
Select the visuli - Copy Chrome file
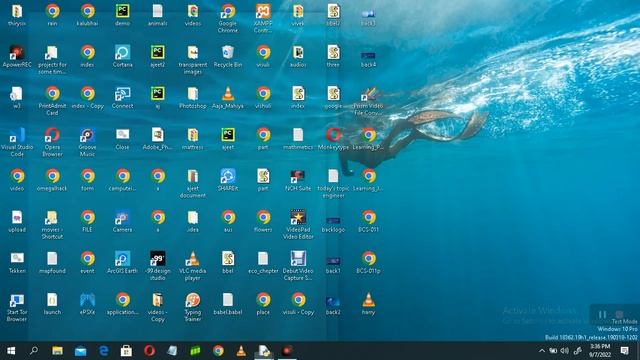[298, 300]
